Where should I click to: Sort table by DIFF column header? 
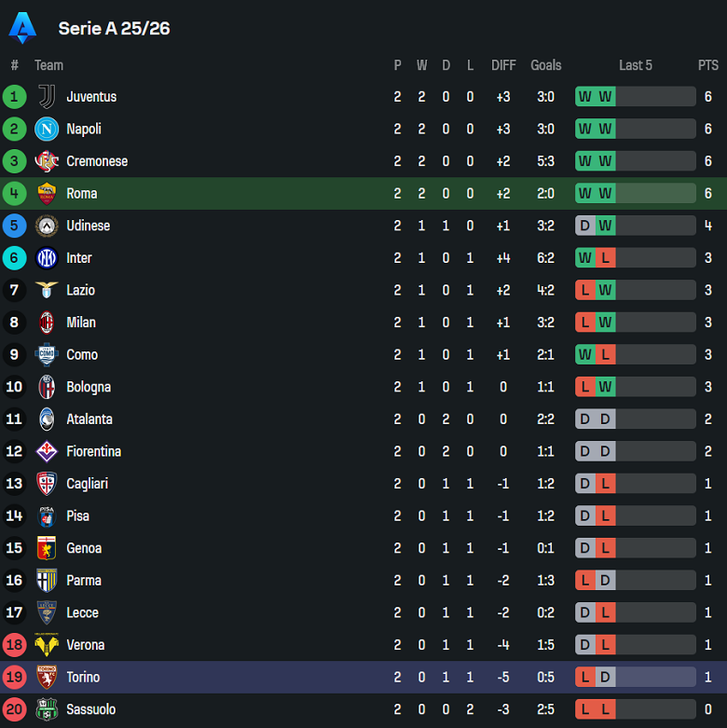click(503, 65)
